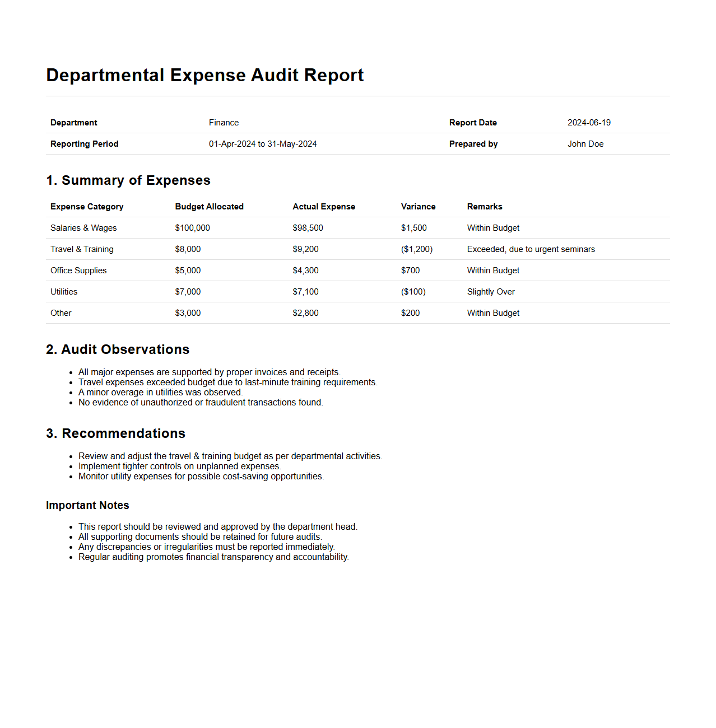Screen dimensions: 716x728
Task: Select the report date 2024-06-19
Action: coord(589,123)
